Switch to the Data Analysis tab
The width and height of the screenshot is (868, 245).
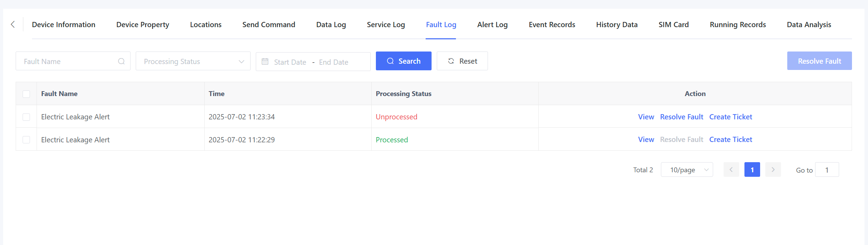tap(808, 25)
